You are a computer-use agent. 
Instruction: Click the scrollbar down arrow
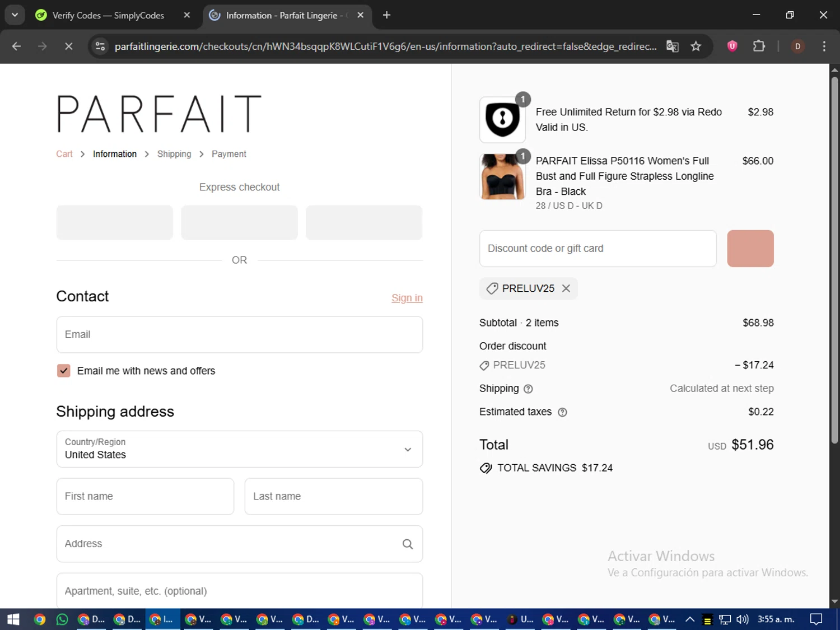tap(834, 601)
